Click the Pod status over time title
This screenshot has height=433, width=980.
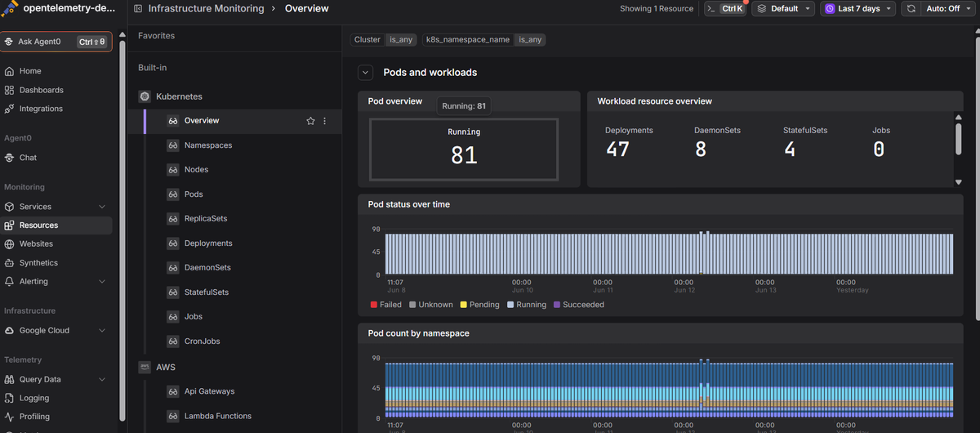pos(408,204)
